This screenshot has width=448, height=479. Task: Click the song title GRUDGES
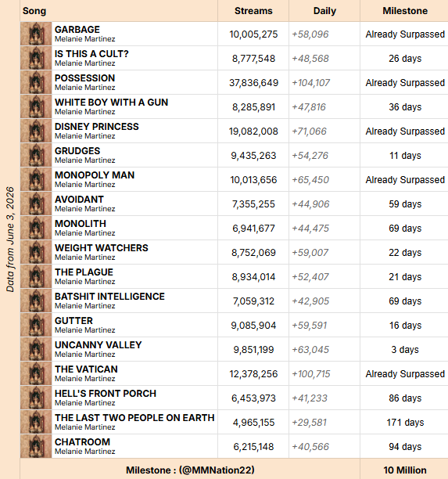77,151
